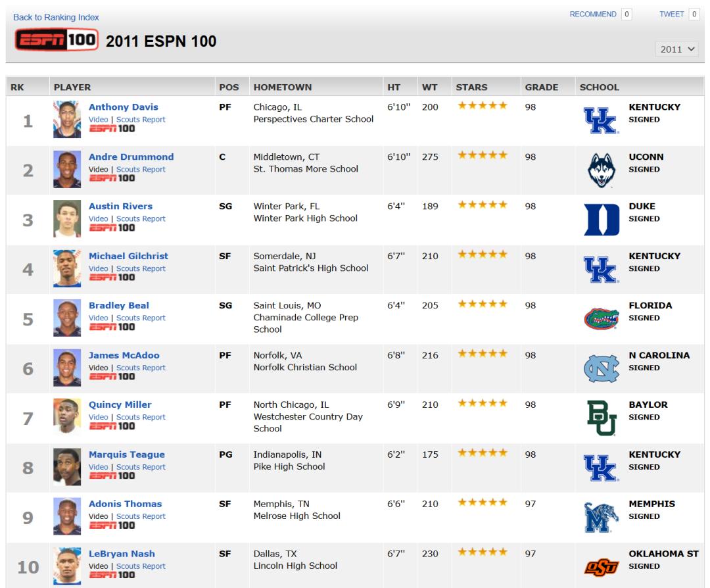Click the Kentucky logo beside Anthony Davis
This screenshot has width=710, height=588.
pos(601,120)
